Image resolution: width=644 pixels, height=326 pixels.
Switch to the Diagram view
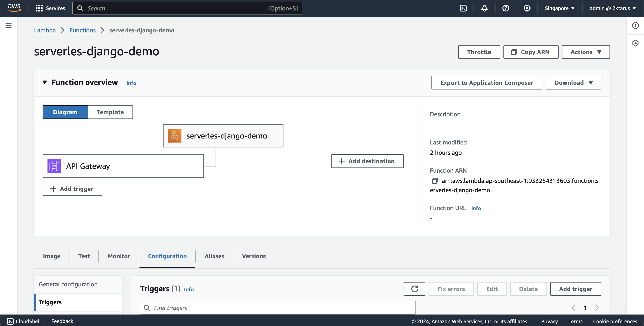pos(65,112)
